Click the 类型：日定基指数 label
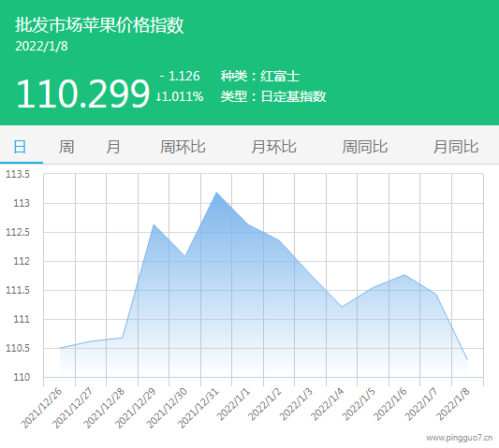This screenshot has width=499, height=448. (x=273, y=96)
